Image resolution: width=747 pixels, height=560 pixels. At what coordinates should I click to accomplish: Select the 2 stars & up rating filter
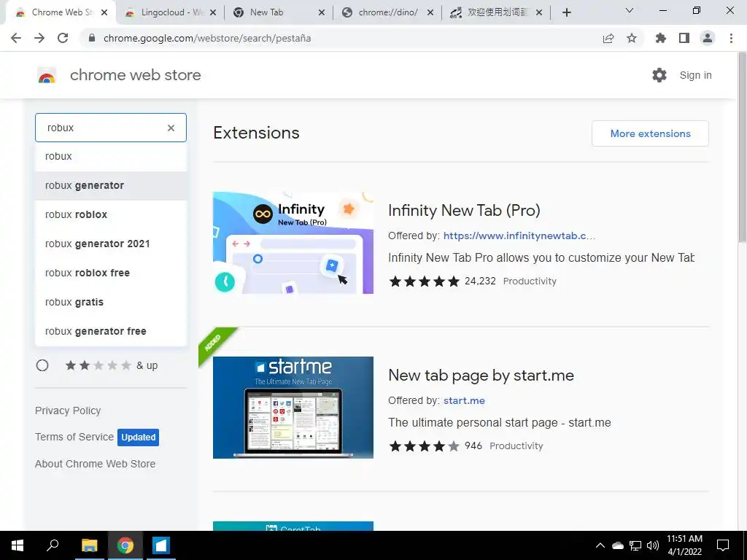coord(42,365)
